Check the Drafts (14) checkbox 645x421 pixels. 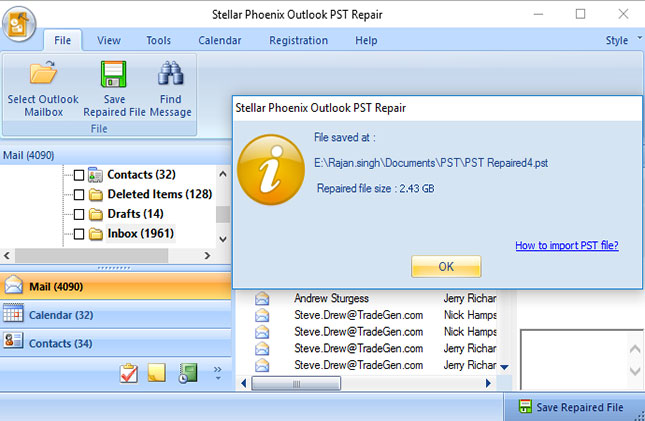[x=79, y=214]
